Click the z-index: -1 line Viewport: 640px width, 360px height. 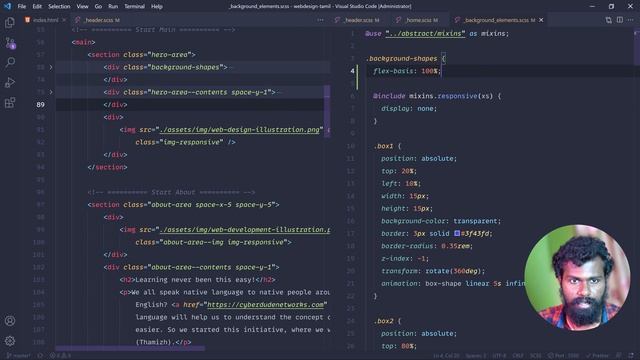[405, 258]
